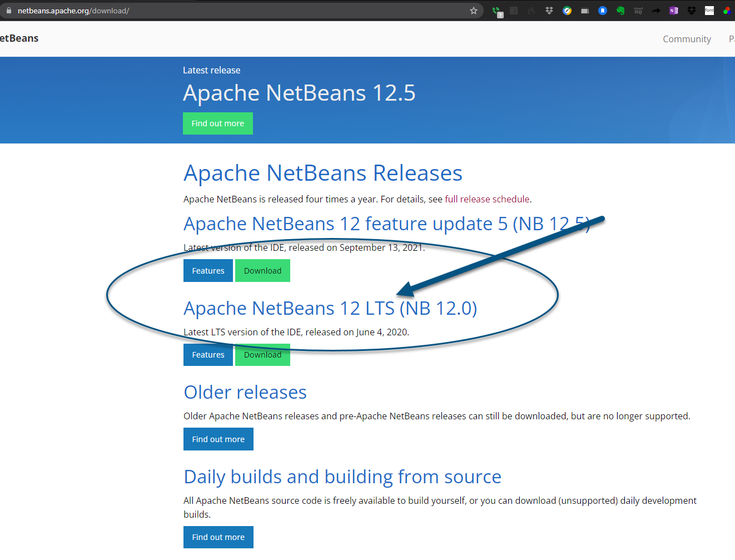Image resolution: width=735 pixels, height=560 pixels.
Task: Click the address bar URL
Action: click(73, 11)
